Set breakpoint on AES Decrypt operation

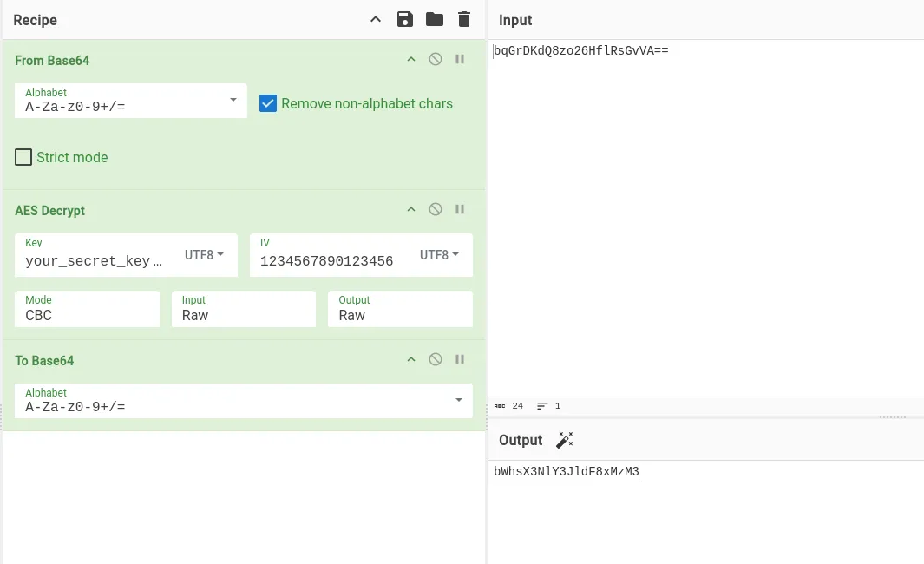click(x=460, y=209)
